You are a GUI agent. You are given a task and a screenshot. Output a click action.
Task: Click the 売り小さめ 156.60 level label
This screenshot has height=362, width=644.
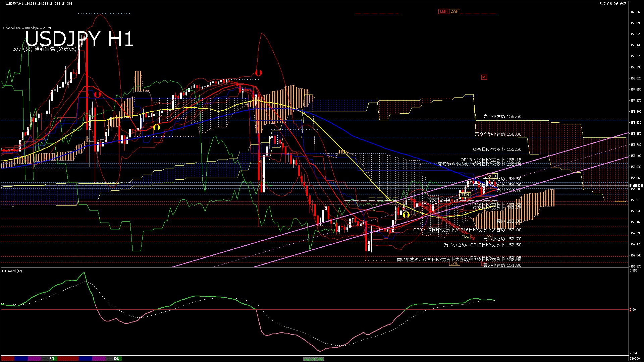[502, 117]
